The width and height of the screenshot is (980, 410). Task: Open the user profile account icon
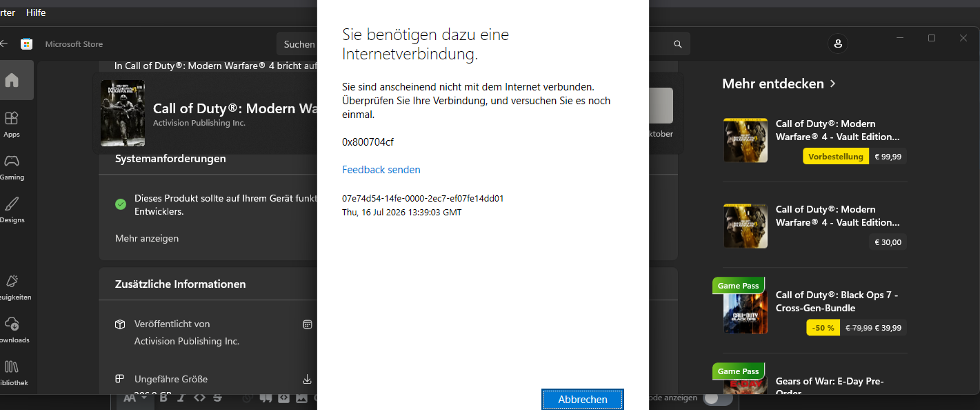click(838, 43)
